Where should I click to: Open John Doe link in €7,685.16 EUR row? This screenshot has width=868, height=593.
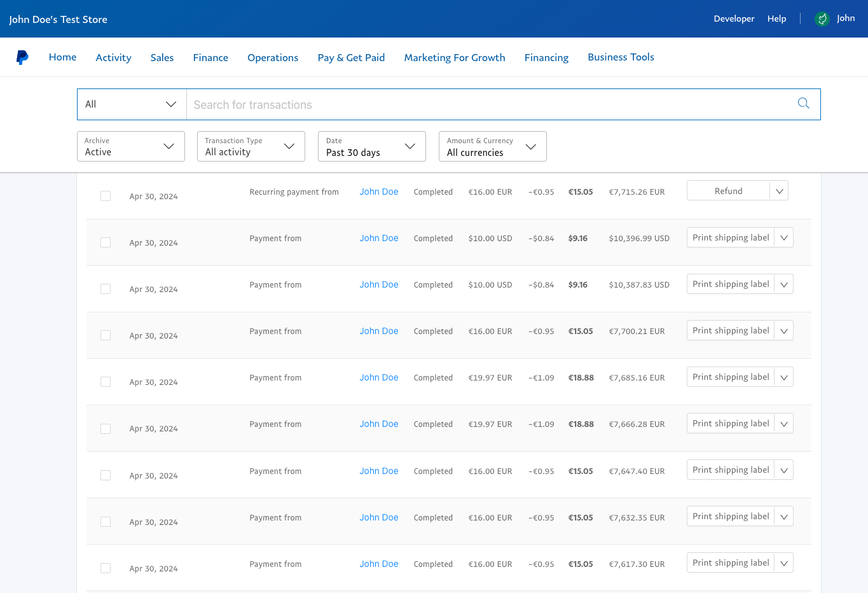pos(379,377)
